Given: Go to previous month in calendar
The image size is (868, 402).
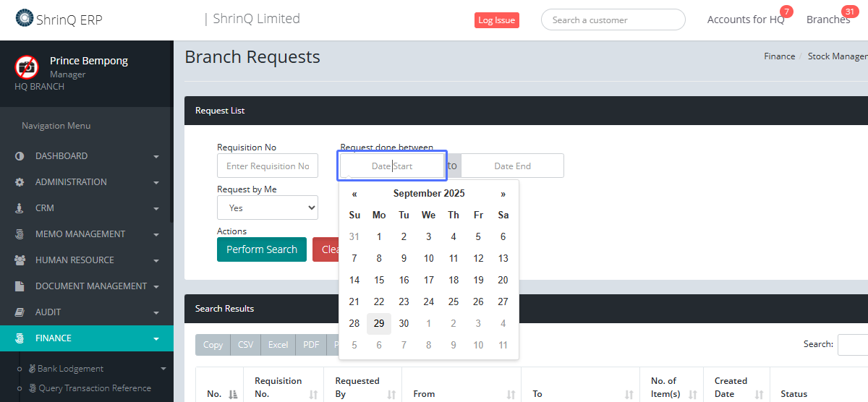Looking at the screenshot, I should [x=354, y=194].
